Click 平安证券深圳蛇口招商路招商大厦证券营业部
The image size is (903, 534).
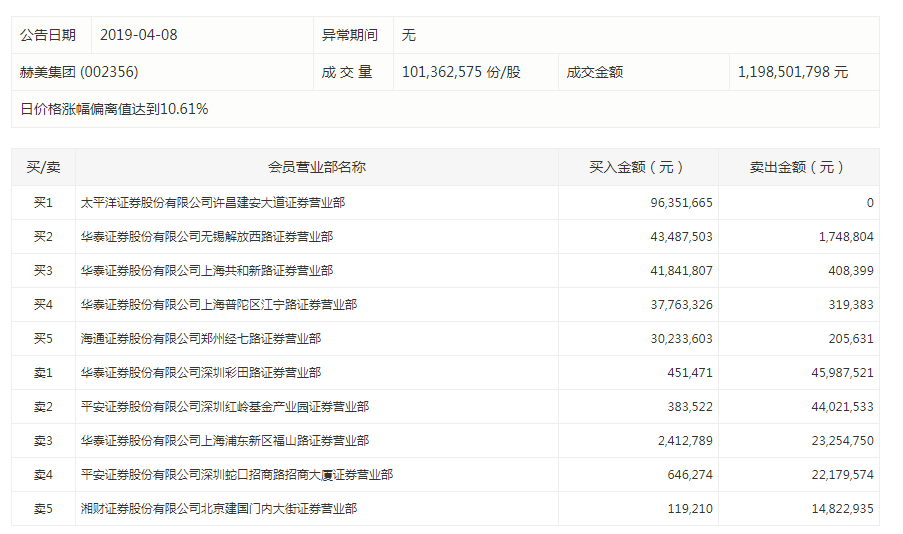coord(236,474)
